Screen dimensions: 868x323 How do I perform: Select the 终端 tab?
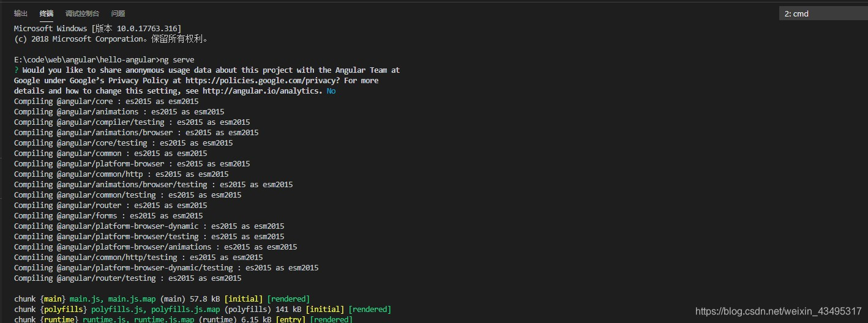click(47, 13)
